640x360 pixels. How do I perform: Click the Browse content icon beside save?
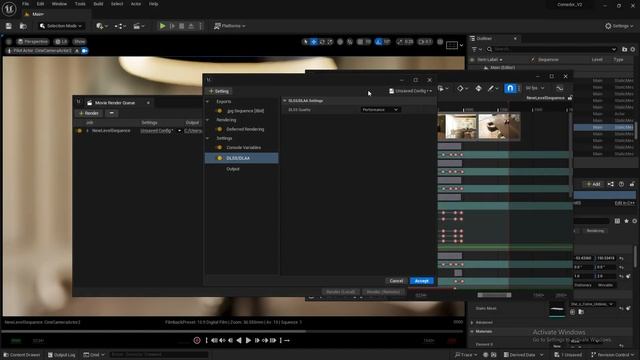(23, 26)
